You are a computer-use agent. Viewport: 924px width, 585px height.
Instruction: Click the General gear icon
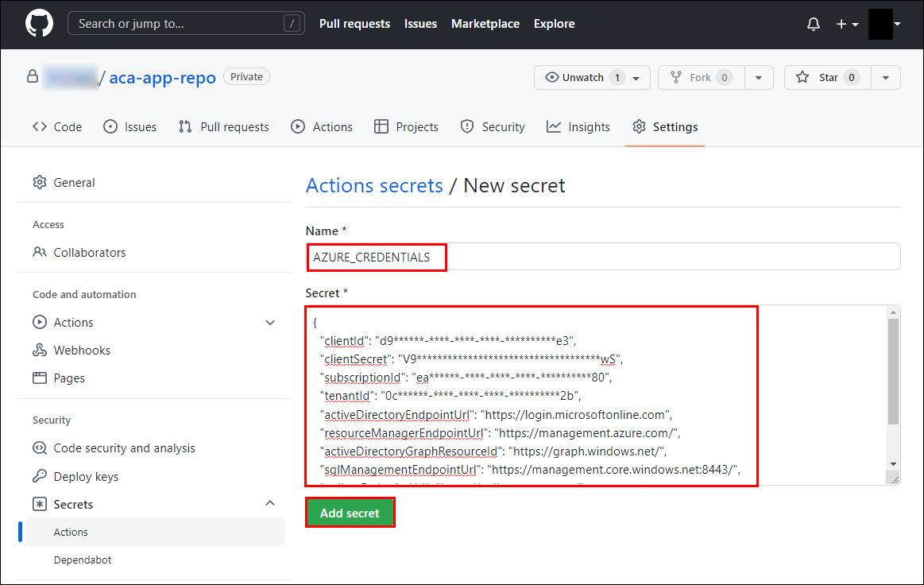tap(40, 183)
